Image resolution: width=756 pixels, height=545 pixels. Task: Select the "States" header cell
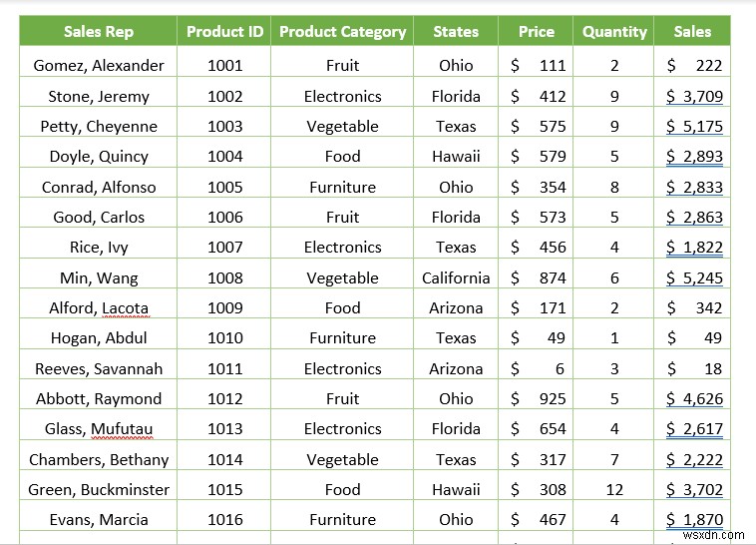tap(456, 31)
